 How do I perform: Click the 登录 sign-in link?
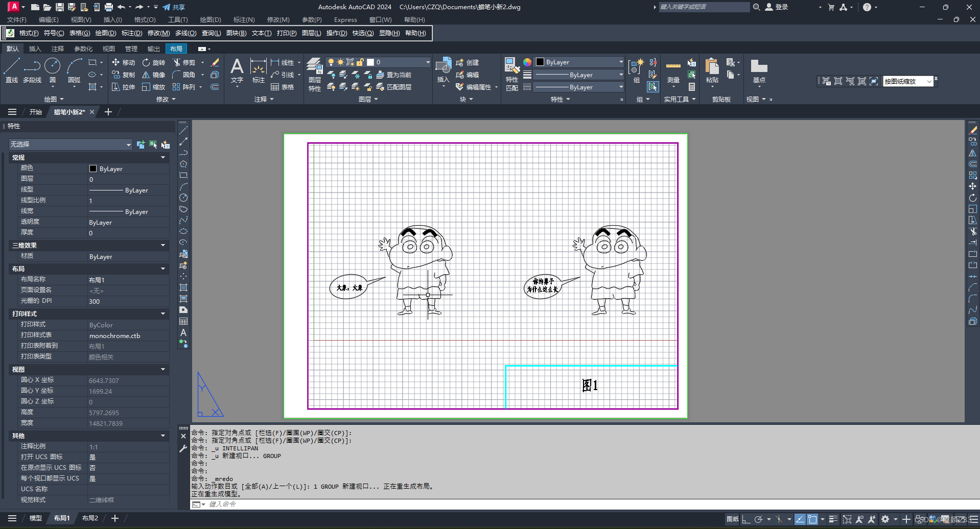(x=777, y=7)
